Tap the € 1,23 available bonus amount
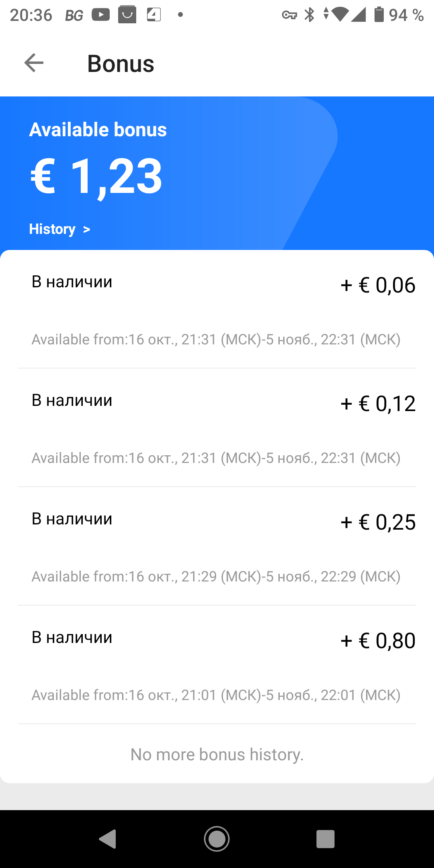The image size is (434, 868). [96, 177]
